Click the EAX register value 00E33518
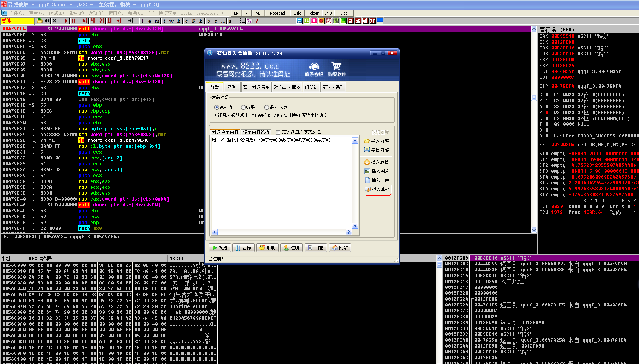The height and width of the screenshot is (364, 639). point(563,36)
